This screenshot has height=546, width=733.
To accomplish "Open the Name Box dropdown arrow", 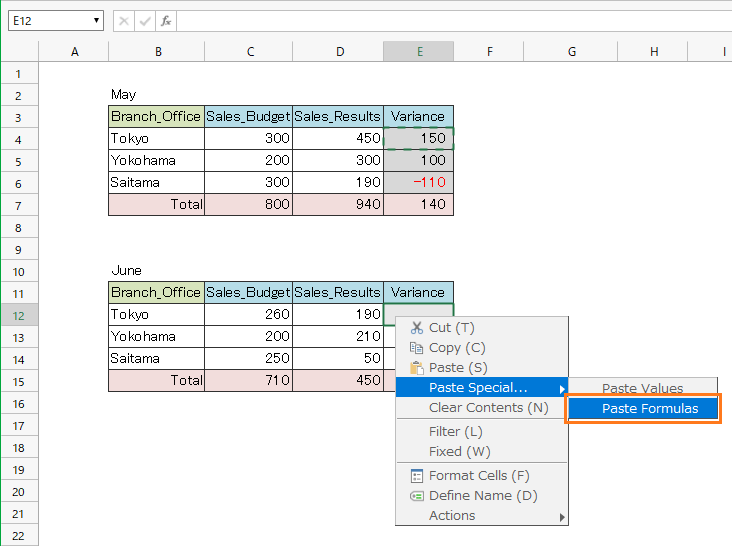I will pyautogui.click(x=96, y=20).
